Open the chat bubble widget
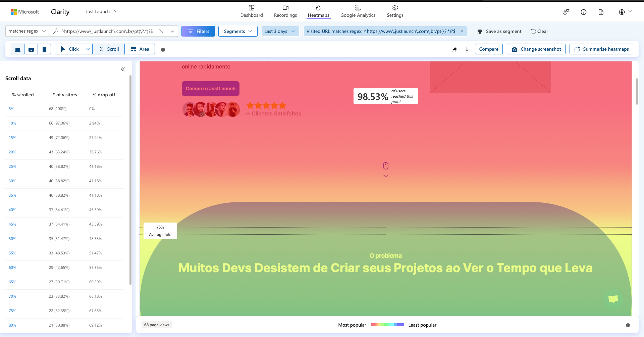Screen dimensions: 644x337 tap(613, 299)
